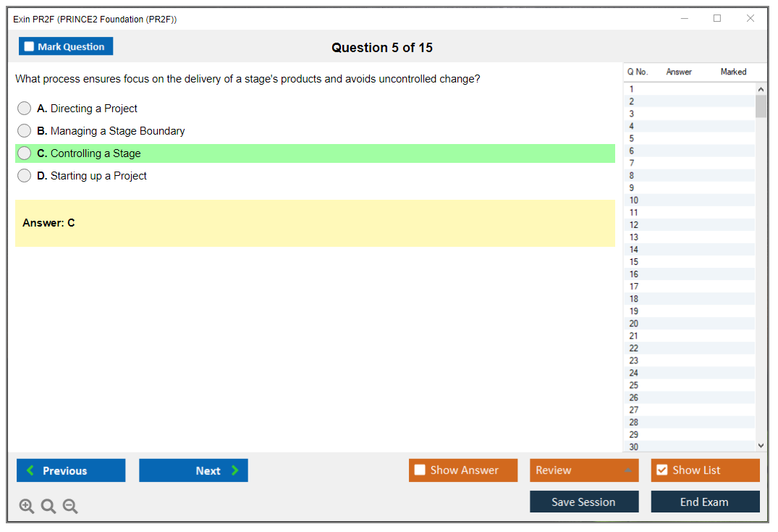The height and width of the screenshot is (532, 778).
Task: Click the zoom in magnifier icon
Action: click(26, 507)
